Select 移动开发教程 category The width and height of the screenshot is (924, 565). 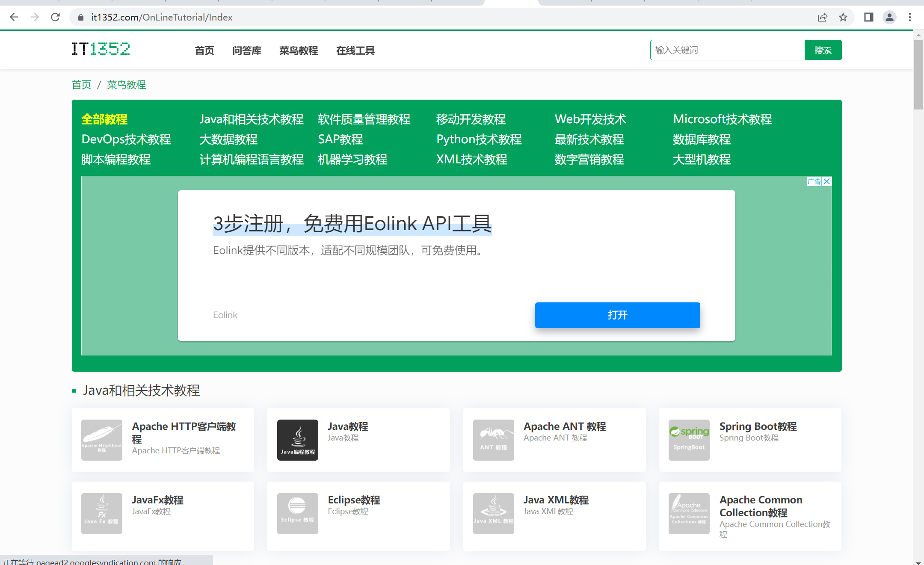click(471, 119)
